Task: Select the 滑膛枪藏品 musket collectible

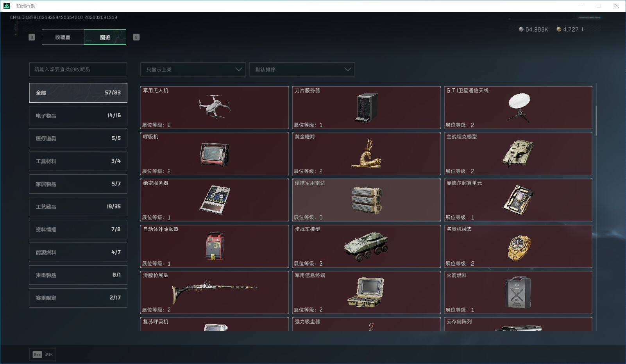Action: tap(214, 292)
